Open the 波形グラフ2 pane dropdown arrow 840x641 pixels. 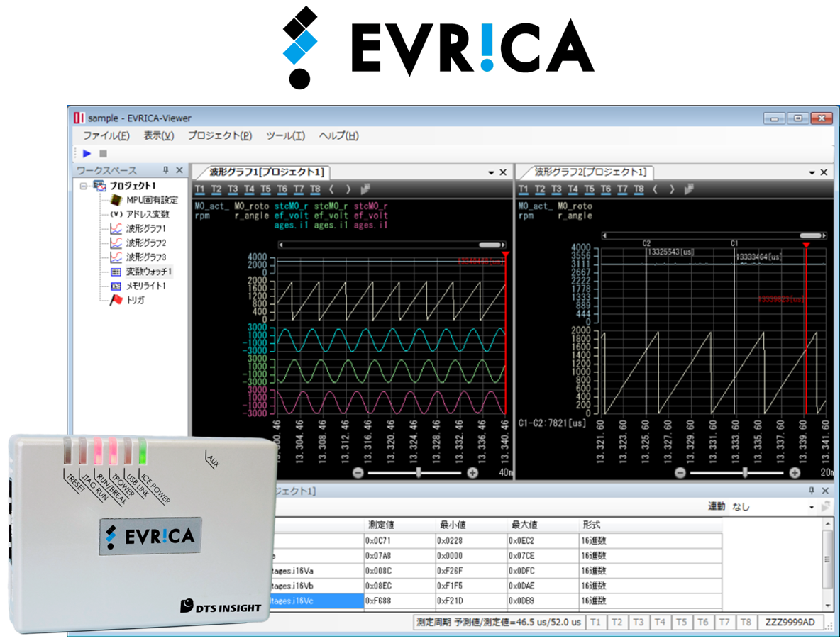[x=812, y=172]
